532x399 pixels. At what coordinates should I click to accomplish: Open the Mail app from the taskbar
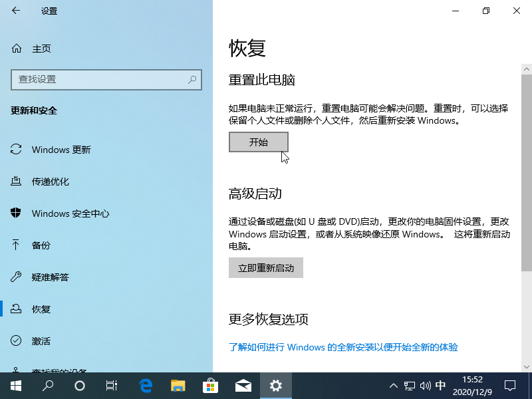click(x=243, y=386)
